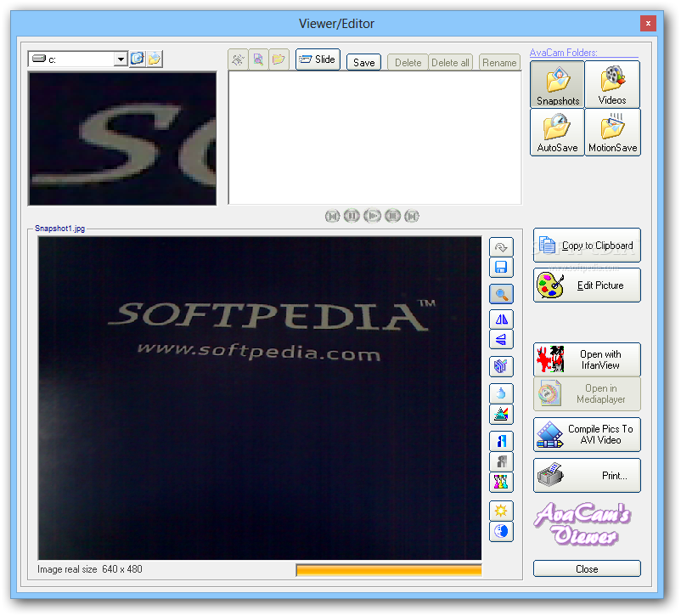Open the AutoSave folder

pos(557,133)
